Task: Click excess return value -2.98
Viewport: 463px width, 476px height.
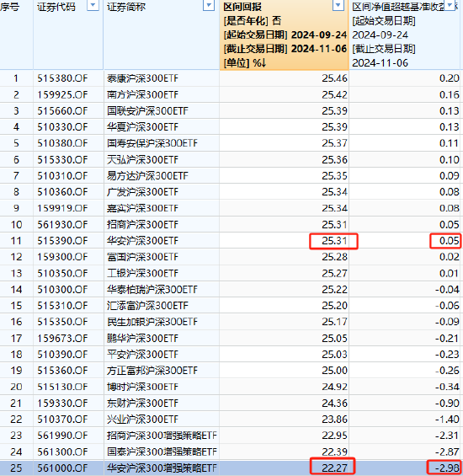Action: pyautogui.click(x=447, y=468)
